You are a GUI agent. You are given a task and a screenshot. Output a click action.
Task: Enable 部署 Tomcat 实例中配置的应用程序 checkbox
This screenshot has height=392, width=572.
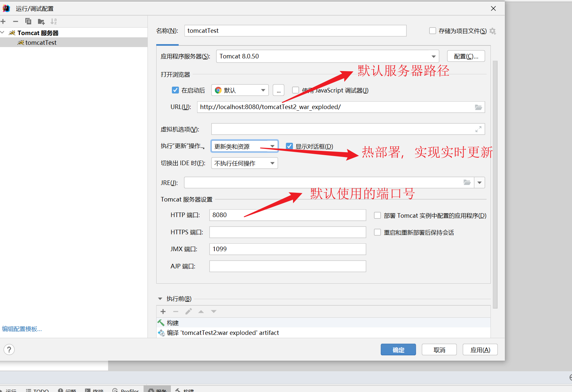coord(377,215)
